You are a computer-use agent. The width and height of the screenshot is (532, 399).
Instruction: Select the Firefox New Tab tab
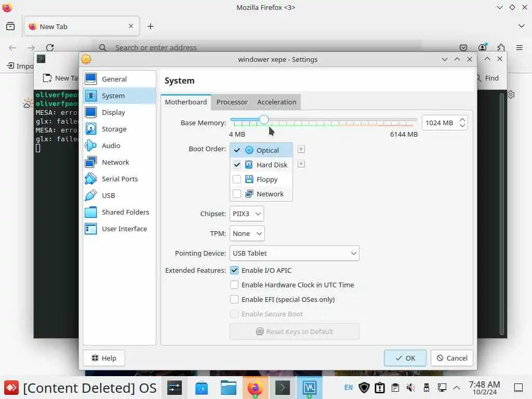click(82, 26)
